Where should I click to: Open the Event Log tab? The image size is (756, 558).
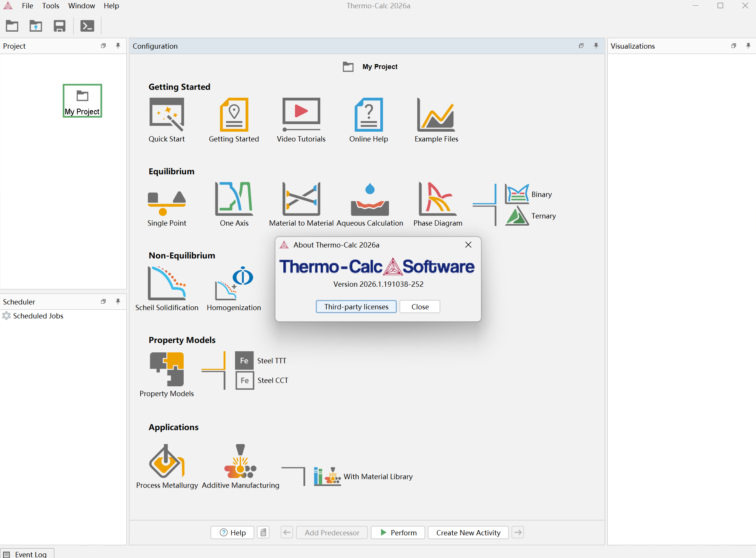tap(26, 553)
